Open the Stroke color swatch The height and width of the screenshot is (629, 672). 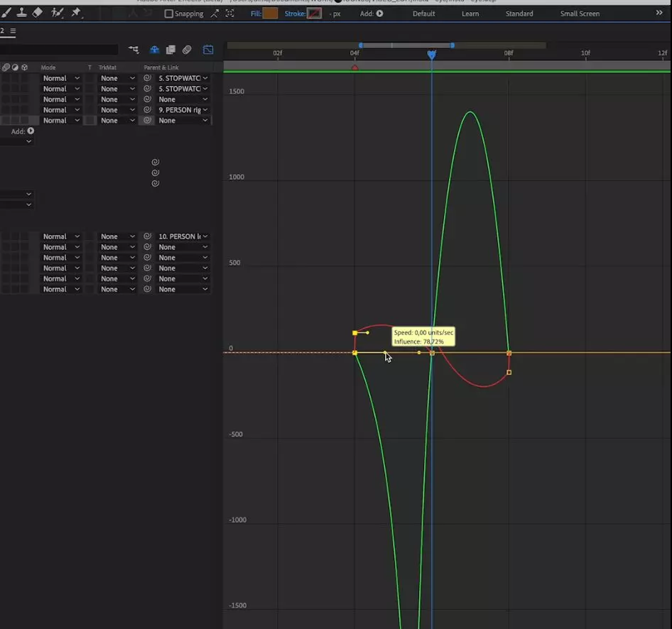coord(314,13)
